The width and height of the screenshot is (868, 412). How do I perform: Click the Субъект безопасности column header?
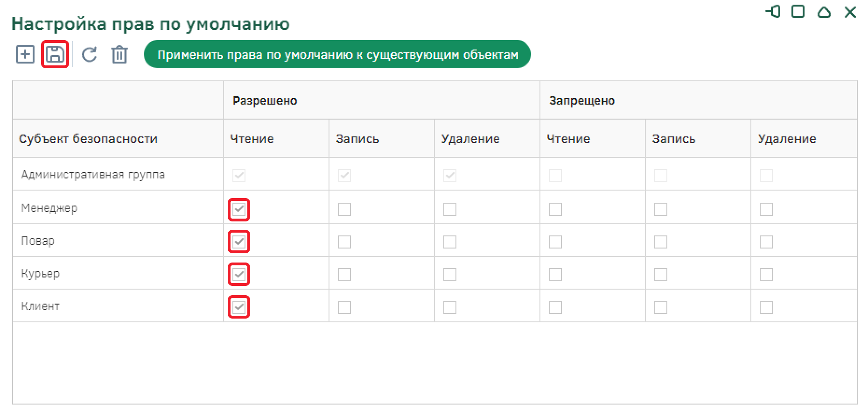tap(88, 139)
